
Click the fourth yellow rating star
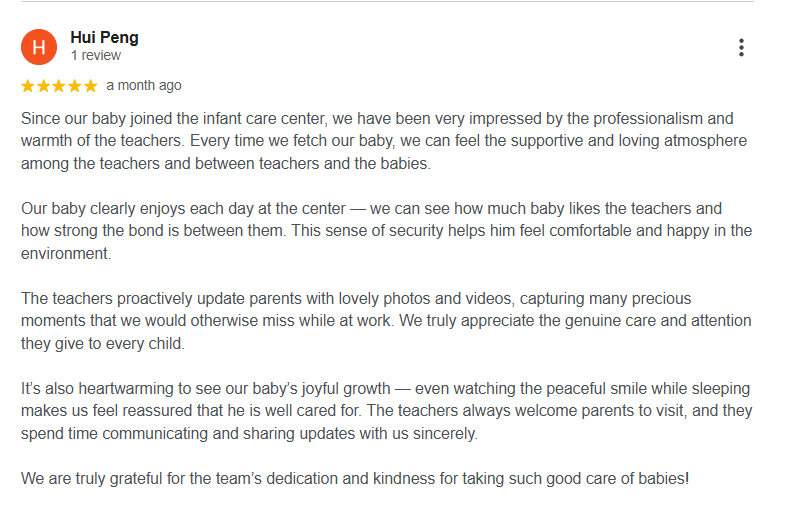[75, 86]
